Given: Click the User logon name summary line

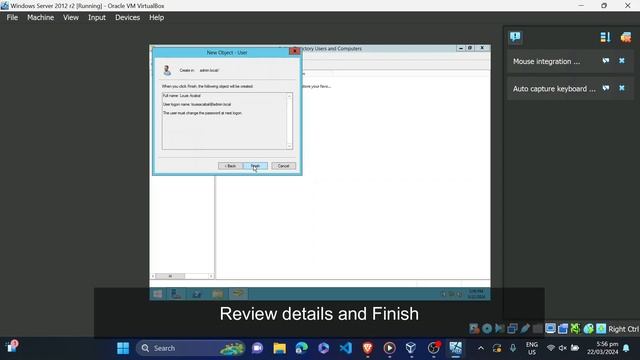Looking at the screenshot, I should [x=197, y=104].
